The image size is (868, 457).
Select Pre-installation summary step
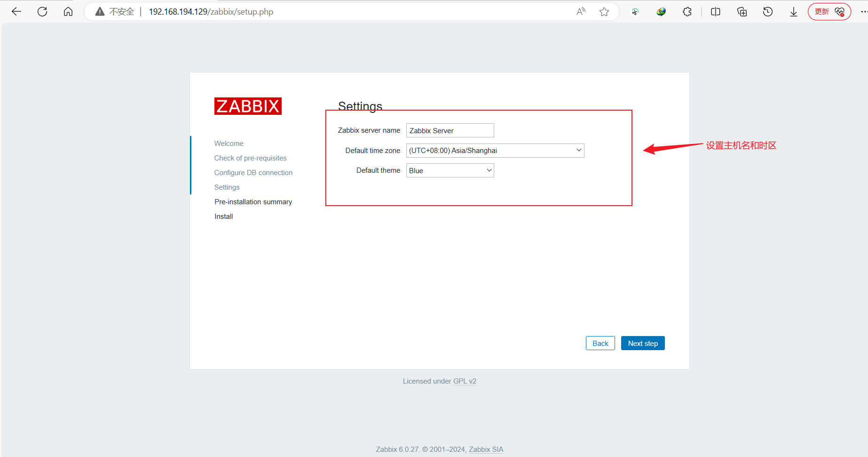tap(253, 202)
